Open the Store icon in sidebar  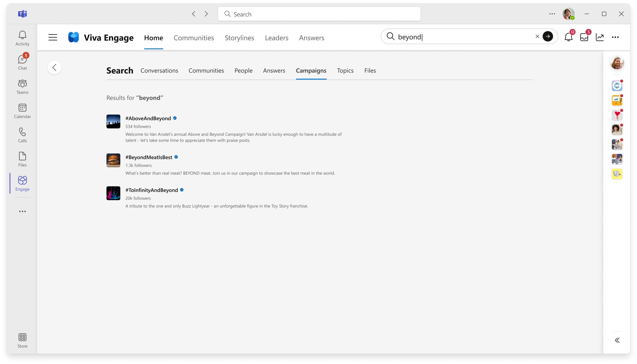pos(22,340)
